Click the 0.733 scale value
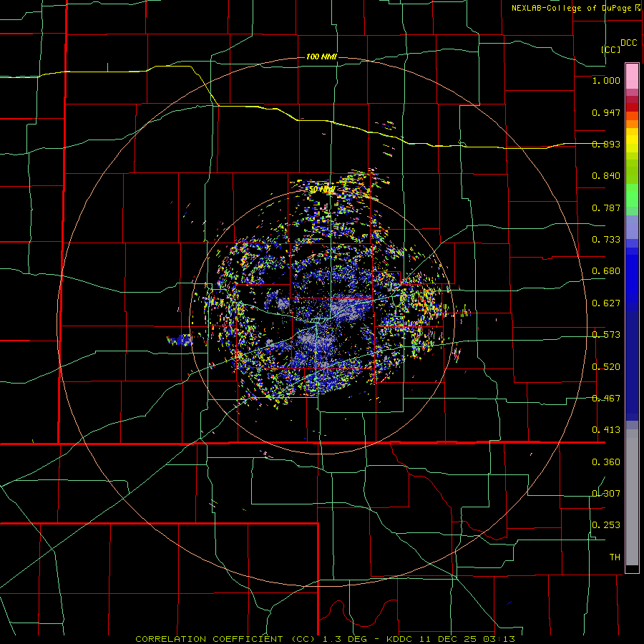The height and width of the screenshot is (644, 644). (606, 240)
